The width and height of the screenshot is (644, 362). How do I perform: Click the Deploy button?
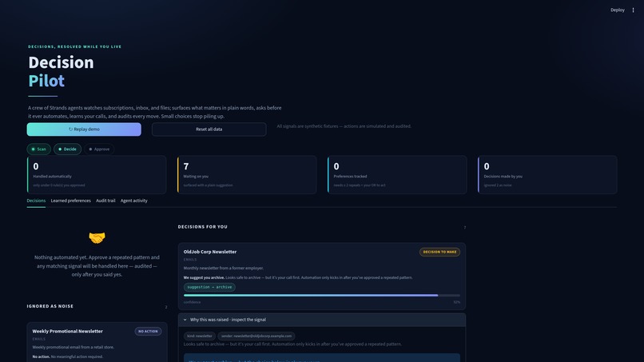tap(618, 10)
